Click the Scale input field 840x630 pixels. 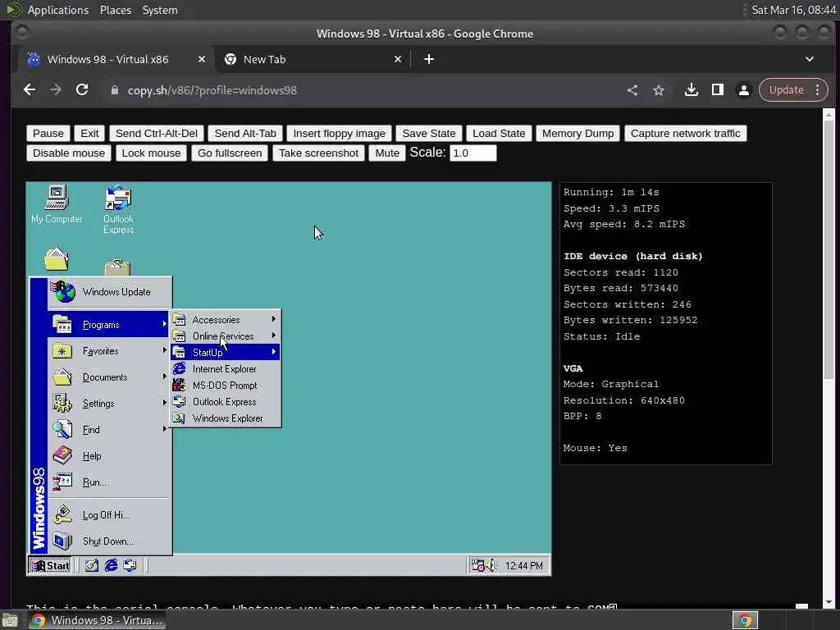(x=472, y=153)
